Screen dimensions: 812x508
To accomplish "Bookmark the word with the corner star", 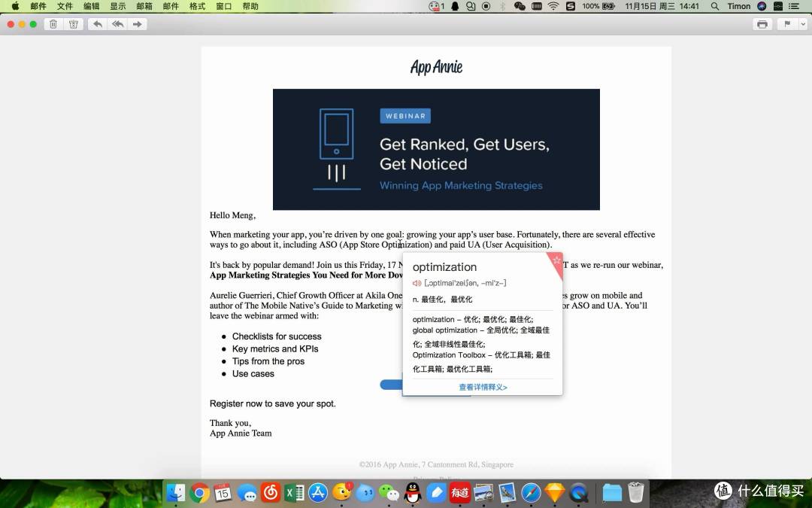I will pos(556,260).
